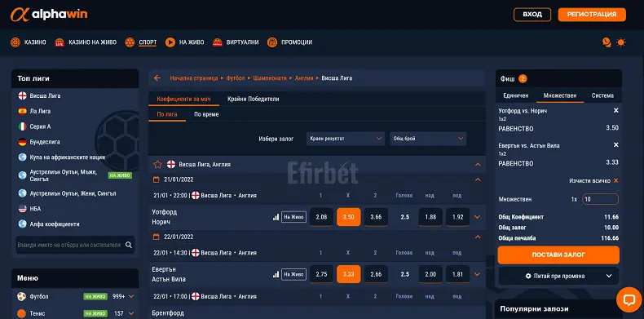This screenshot has height=319, width=644.
Task: Remove Евертън vs. Астън Вила from slip
Action: 615,145
